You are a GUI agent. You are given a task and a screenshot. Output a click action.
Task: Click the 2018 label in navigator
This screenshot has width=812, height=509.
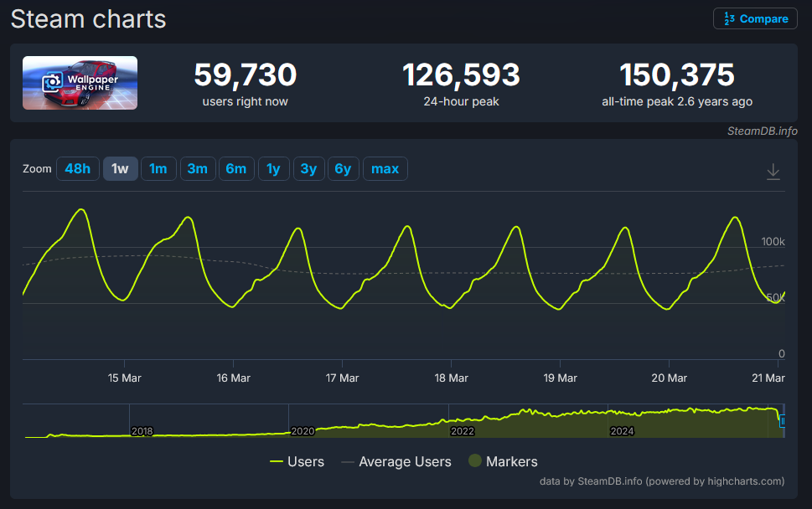(x=142, y=431)
